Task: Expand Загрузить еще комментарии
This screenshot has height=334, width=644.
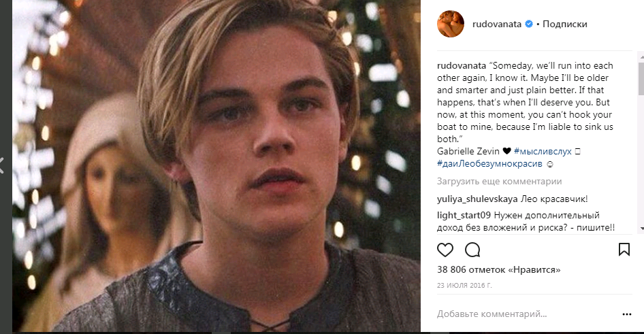Action: 499,182
